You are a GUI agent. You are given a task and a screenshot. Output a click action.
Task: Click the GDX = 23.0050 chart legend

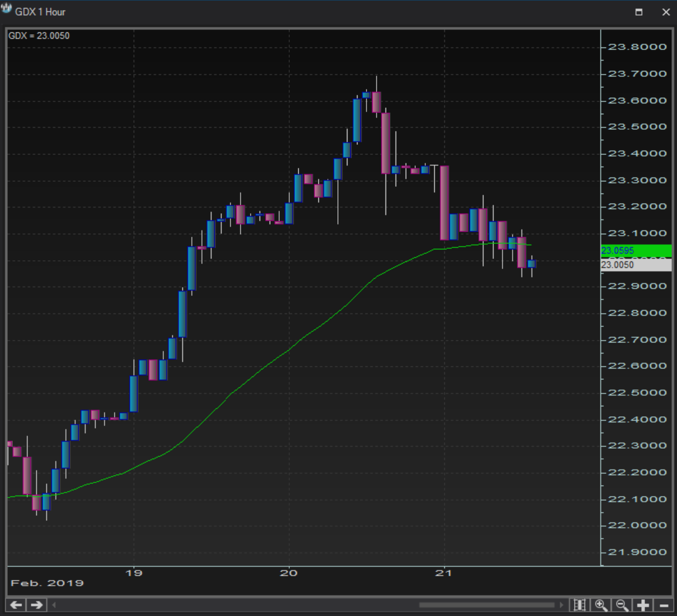click(x=39, y=36)
